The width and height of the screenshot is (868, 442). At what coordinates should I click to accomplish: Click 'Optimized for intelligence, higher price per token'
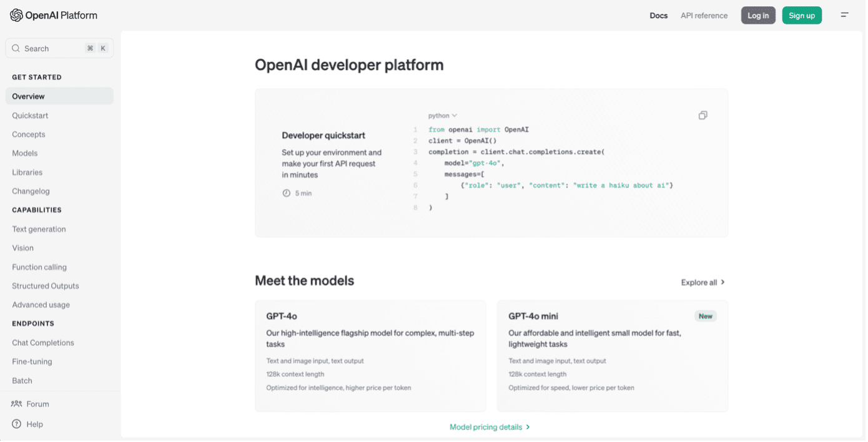pyautogui.click(x=338, y=388)
